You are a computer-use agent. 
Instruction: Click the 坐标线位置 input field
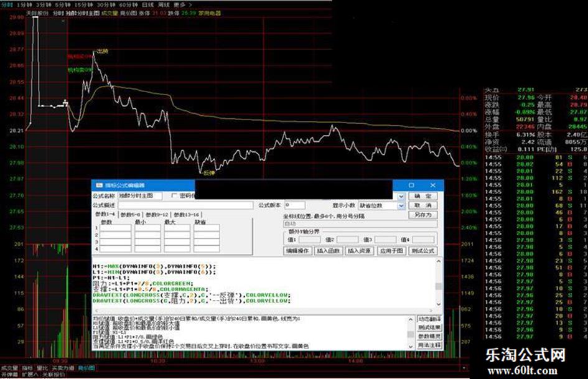pos(360,224)
